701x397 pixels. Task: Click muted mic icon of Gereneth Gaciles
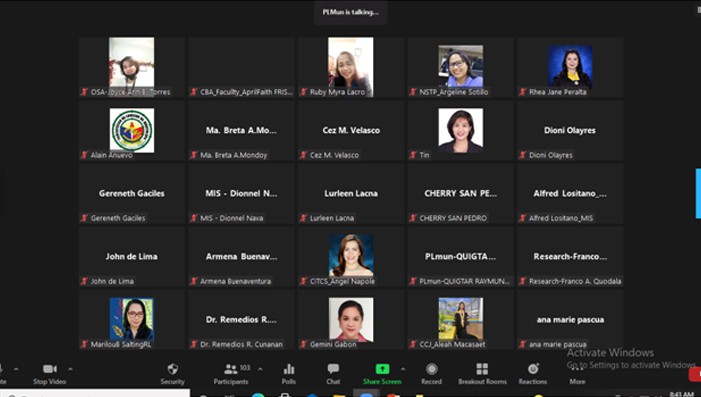[84, 218]
